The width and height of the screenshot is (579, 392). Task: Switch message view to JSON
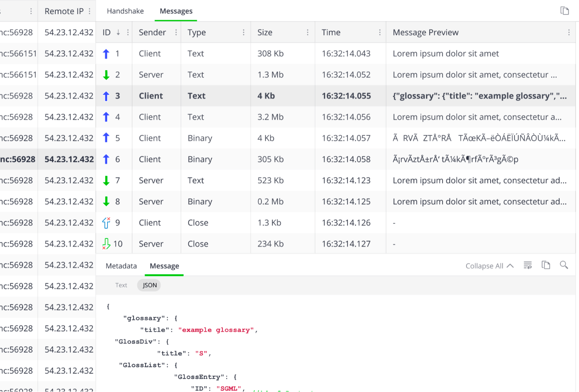click(149, 285)
